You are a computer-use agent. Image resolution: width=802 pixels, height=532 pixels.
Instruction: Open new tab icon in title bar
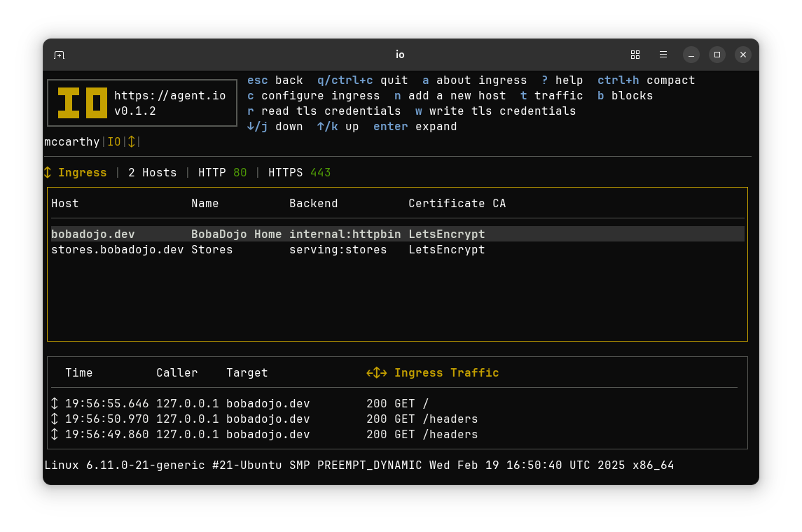tap(60, 55)
